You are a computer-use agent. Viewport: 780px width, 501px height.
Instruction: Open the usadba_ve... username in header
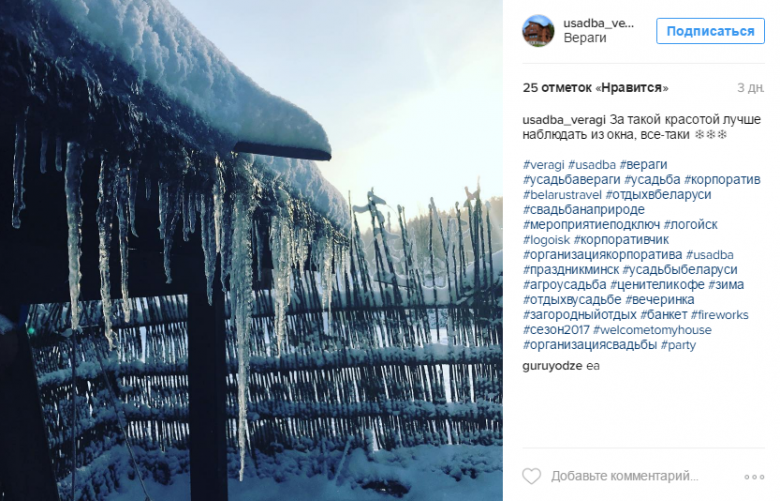[598, 23]
